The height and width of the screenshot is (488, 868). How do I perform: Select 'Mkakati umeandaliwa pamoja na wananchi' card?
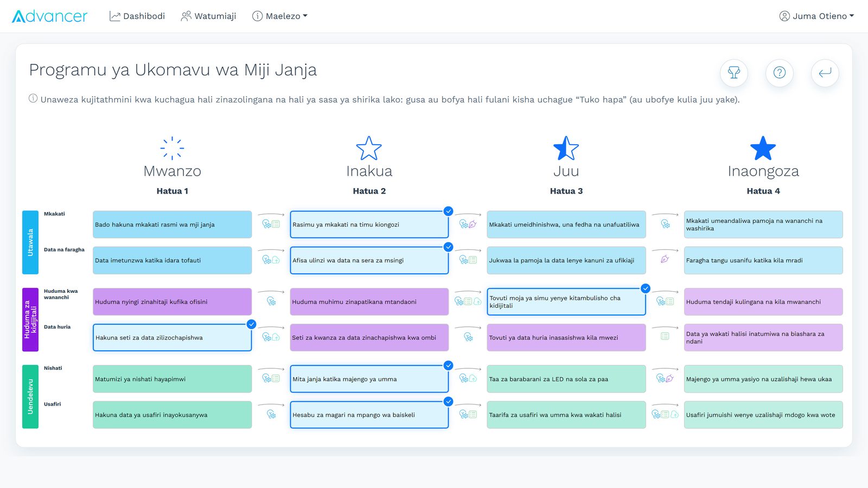pyautogui.click(x=763, y=224)
